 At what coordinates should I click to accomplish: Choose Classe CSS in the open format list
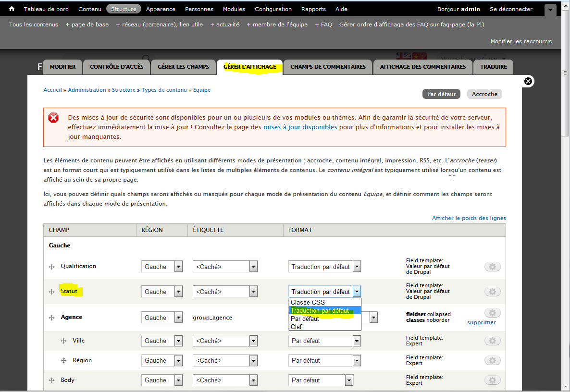pos(308,302)
